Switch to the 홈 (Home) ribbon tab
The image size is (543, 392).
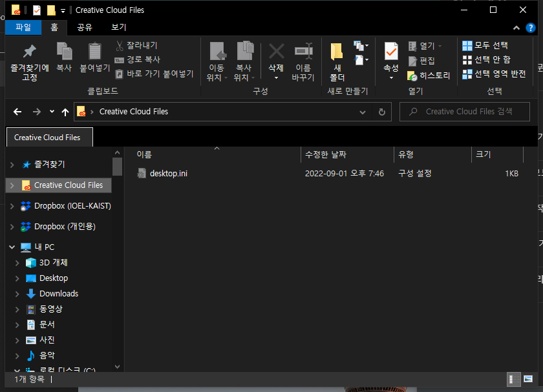tap(54, 27)
